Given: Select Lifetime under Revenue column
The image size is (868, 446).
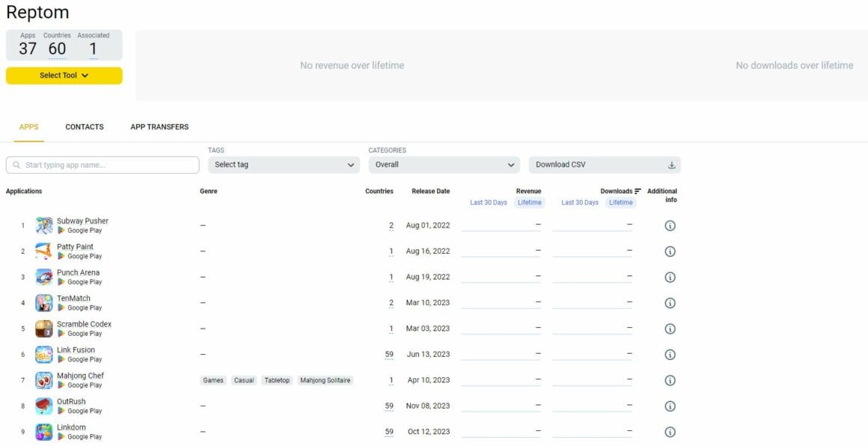Looking at the screenshot, I should point(529,203).
